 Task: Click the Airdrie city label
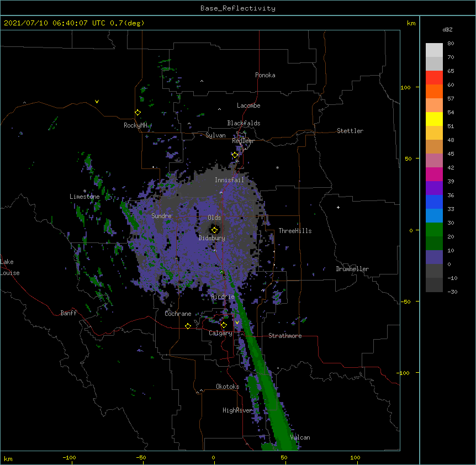[223, 297]
